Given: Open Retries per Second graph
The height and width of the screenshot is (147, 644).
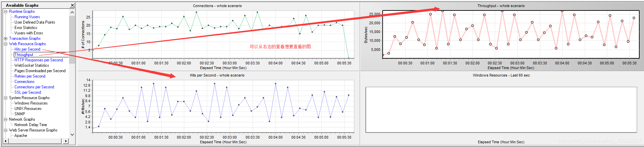Looking at the screenshot, I should pos(30,76).
